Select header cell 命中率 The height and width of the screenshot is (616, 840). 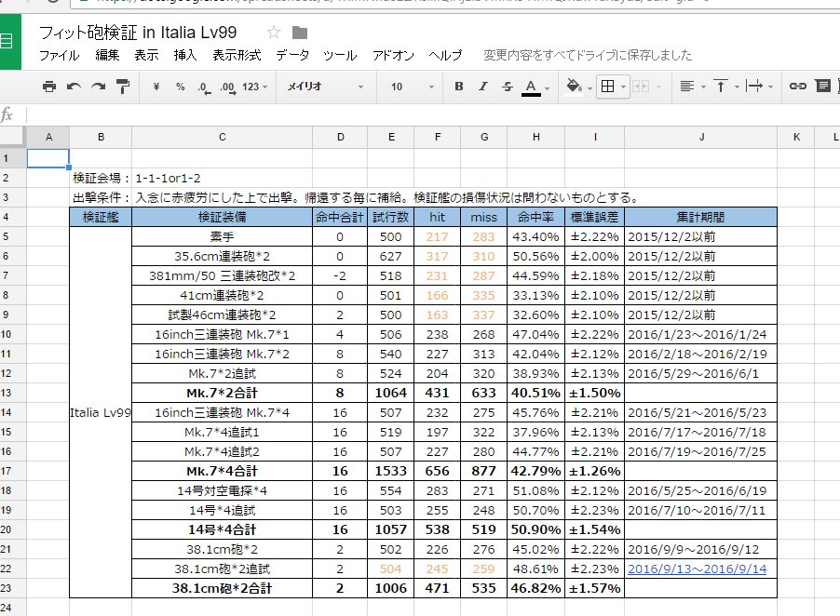point(536,218)
